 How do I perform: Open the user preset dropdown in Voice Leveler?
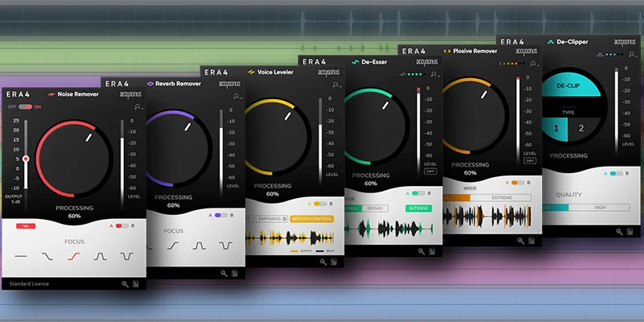pyautogui.click(x=336, y=85)
